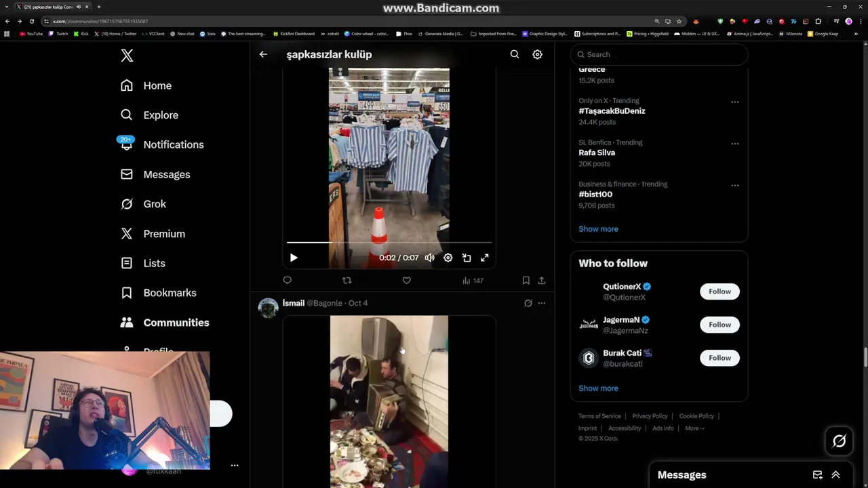The width and height of the screenshot is (868, 488).
Task: Search within the şapkasızlar kulüp community
Action: [x=515, y=54]
